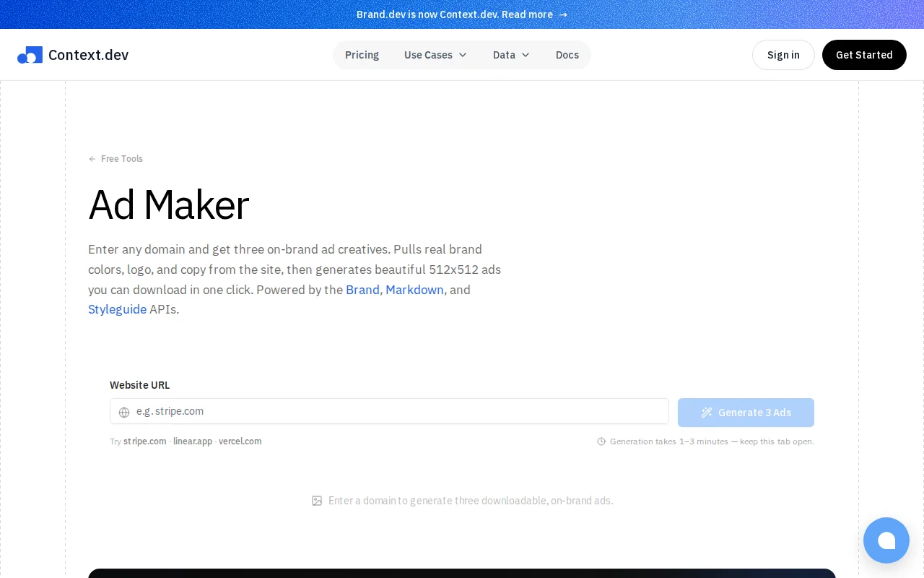924x578 pixels.
Task: Click the arrow in the top banner
Action: 563,14
